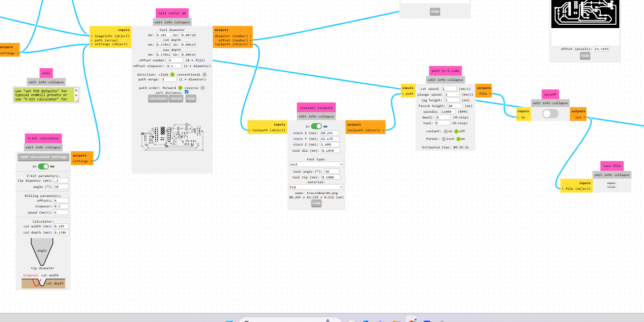
Task: Select conventional direction radio button
Action: (204, 75)
